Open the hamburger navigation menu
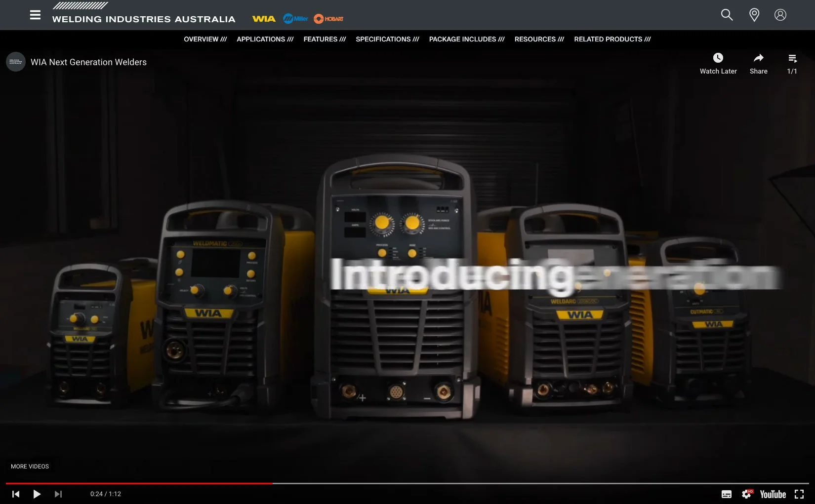Screen dimensions: 815x504 click(x=35, y=15)
